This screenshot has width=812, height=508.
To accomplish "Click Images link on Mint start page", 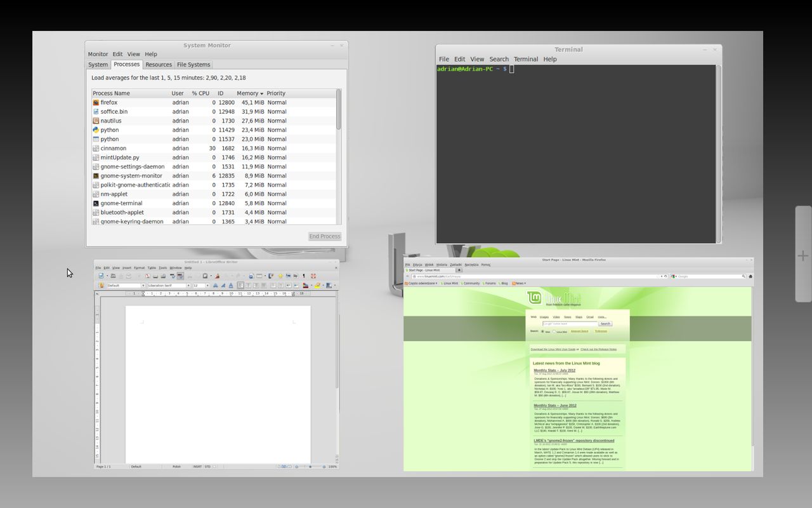I will tap(544, 317).
